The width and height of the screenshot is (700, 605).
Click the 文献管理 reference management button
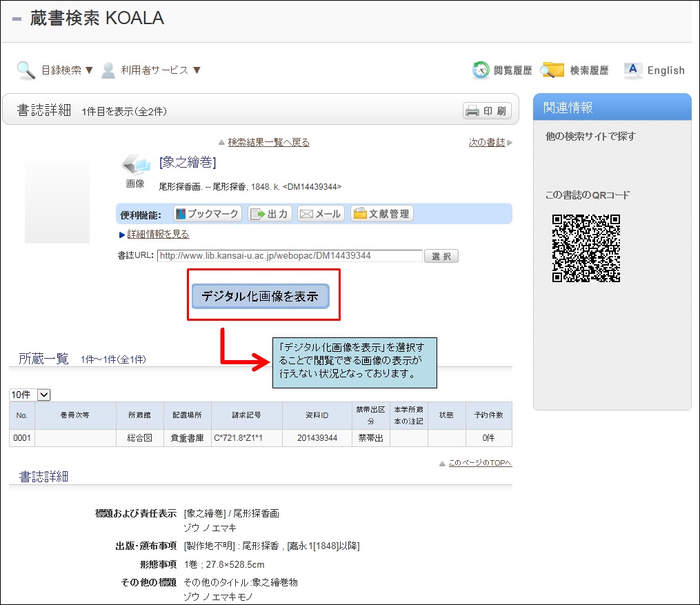382,214
